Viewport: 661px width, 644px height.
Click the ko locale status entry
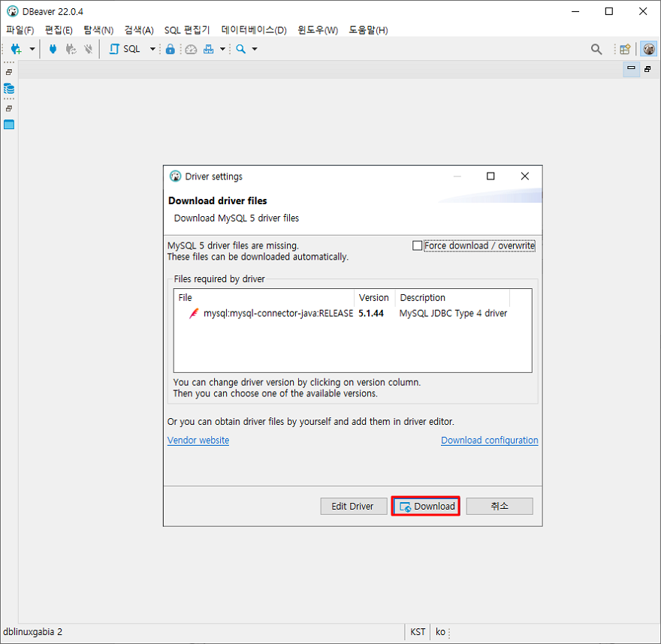[440, 632]
